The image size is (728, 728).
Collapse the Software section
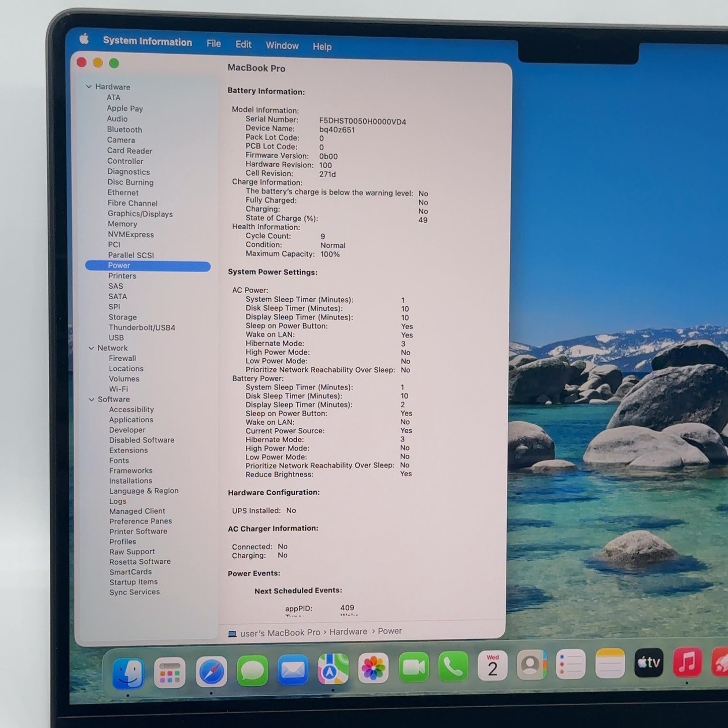pyautogui.click(x=91, y=400)
